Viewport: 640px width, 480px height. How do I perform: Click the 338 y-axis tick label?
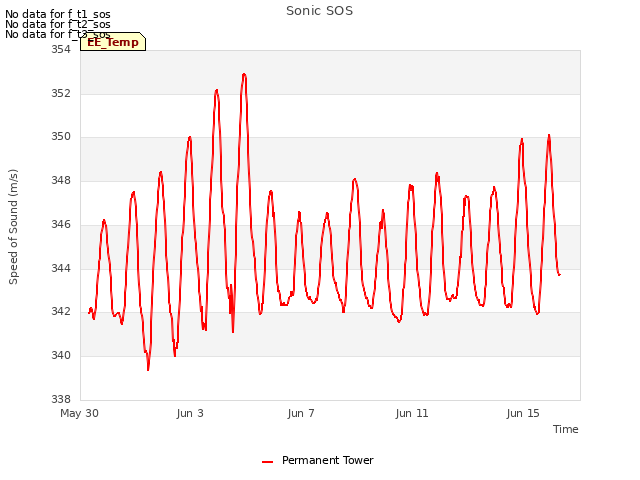click(x=61, y=399)
